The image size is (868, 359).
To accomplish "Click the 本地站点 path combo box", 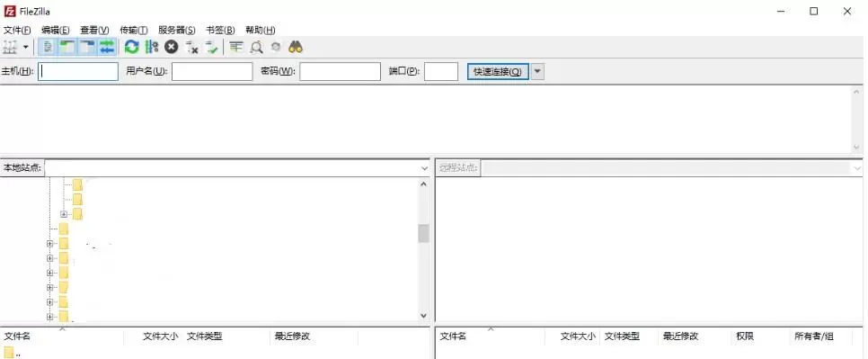I will [x=237, y=168].
